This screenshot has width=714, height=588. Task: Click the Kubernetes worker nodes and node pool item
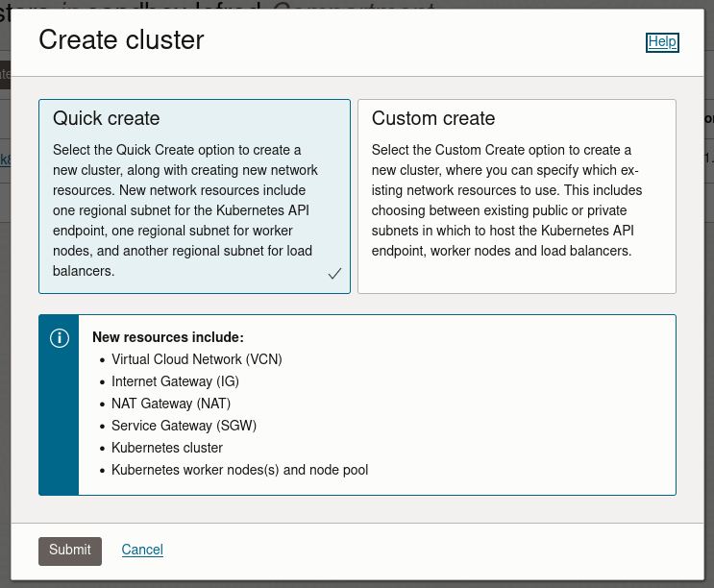point(239,470)
